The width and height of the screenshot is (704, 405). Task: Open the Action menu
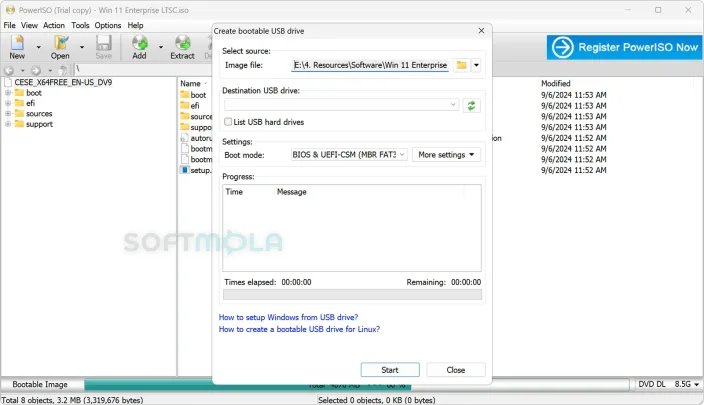[54, 25]
